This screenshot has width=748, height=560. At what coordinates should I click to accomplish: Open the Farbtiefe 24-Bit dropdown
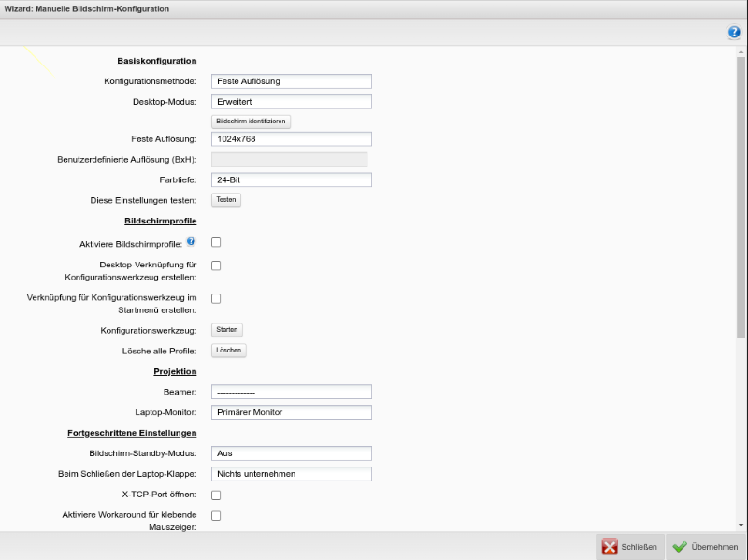(291, 179)
